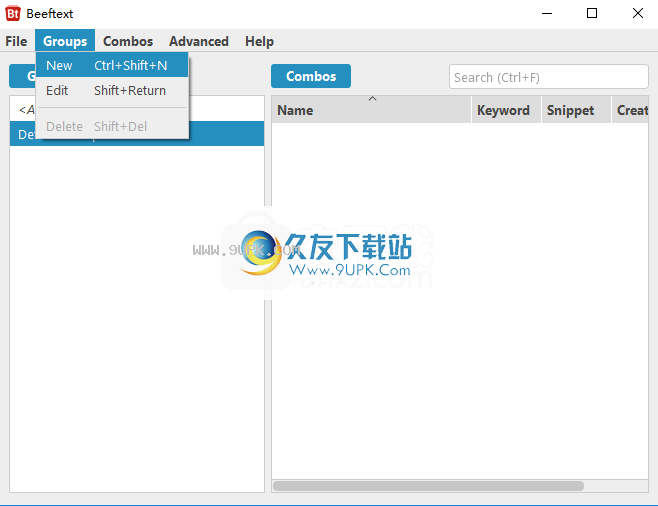Minimize the Beeftext window

click(547, 13)
